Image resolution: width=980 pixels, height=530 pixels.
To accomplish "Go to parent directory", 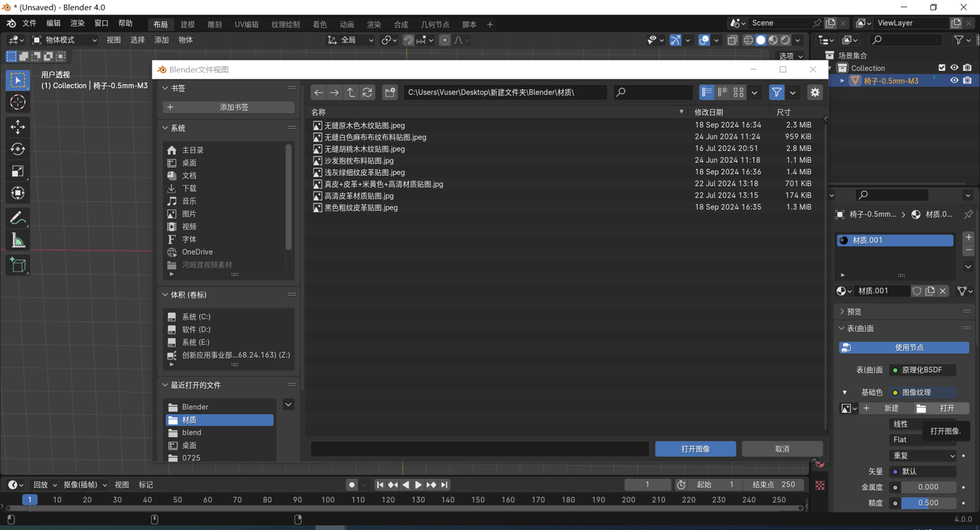I will coord(351,93).
